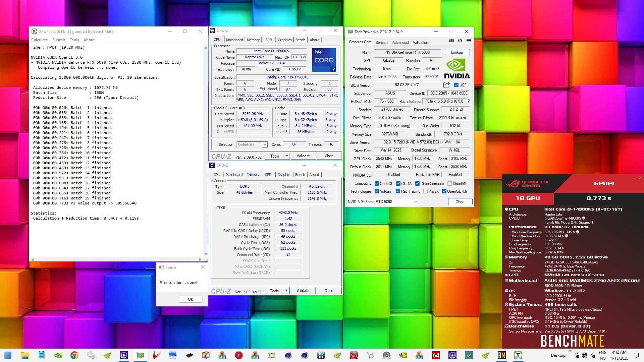This screenshot has height=362, width=644.
Task: Click the Intel Core i9 logo
Action: (x=324, y=60)
